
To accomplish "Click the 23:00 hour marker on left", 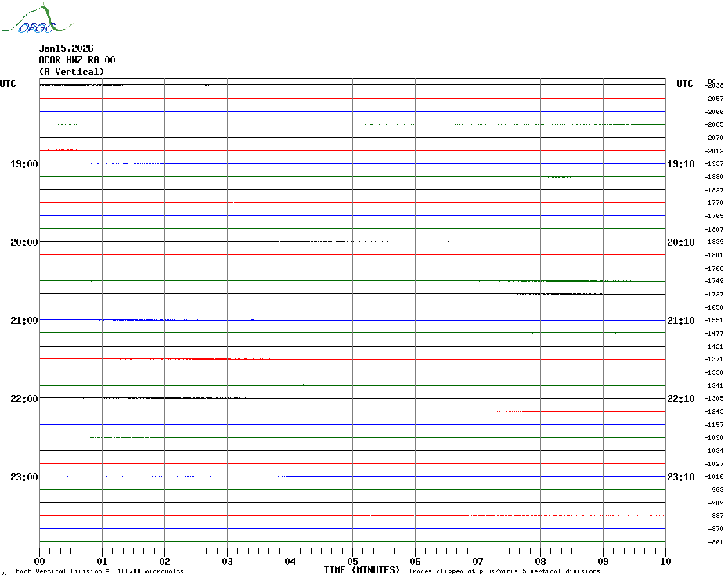I will tap(23, 477).
